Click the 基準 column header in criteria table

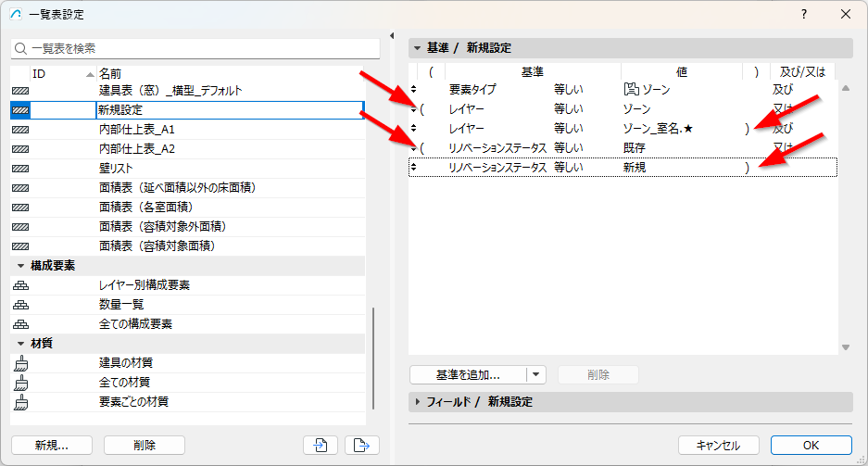click(x=533, y=72)
